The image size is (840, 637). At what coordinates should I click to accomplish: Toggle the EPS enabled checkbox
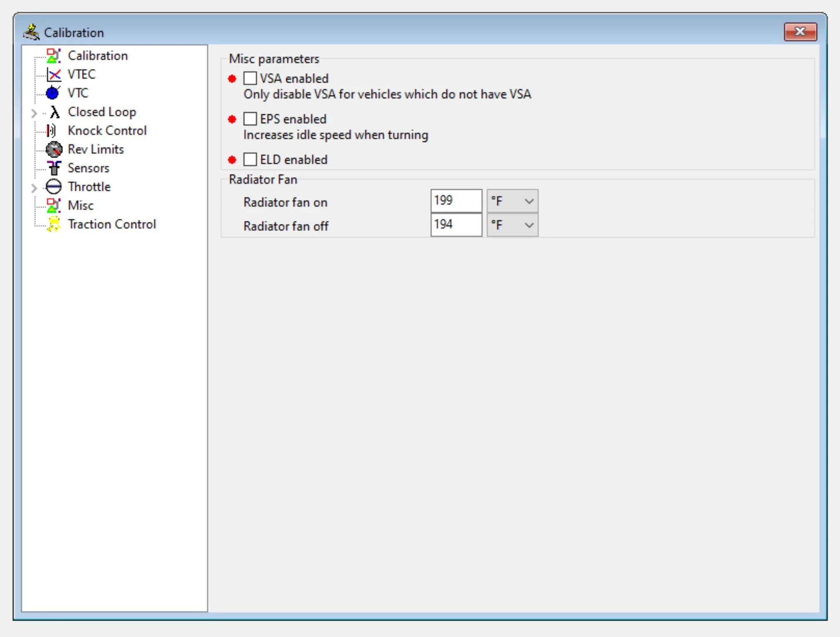coord(250,119)
